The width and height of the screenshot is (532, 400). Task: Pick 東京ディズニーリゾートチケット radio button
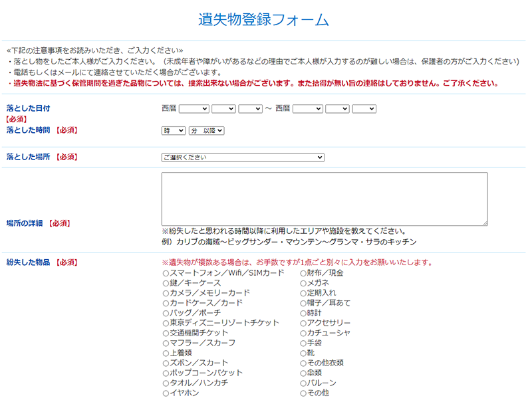click(166, 323)
